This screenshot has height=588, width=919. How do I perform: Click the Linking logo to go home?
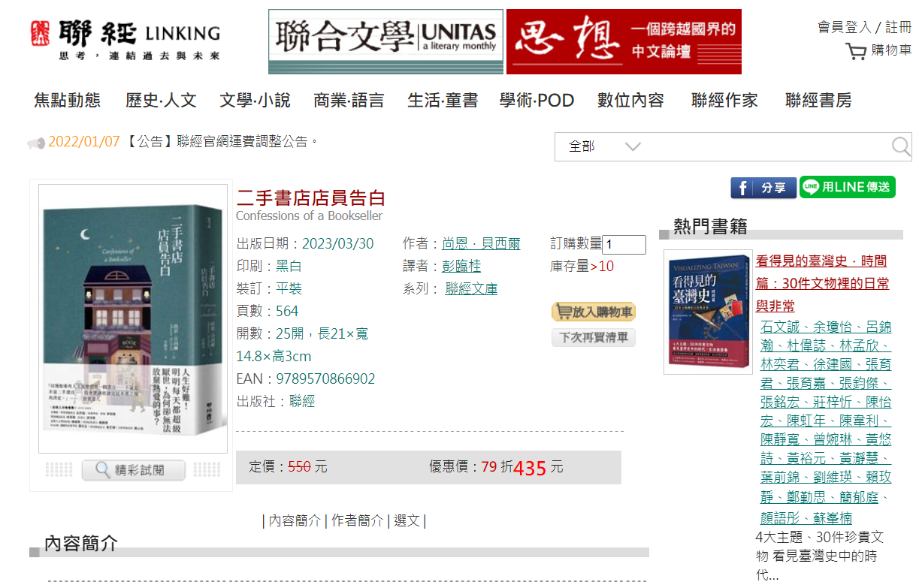coord(125,41)
